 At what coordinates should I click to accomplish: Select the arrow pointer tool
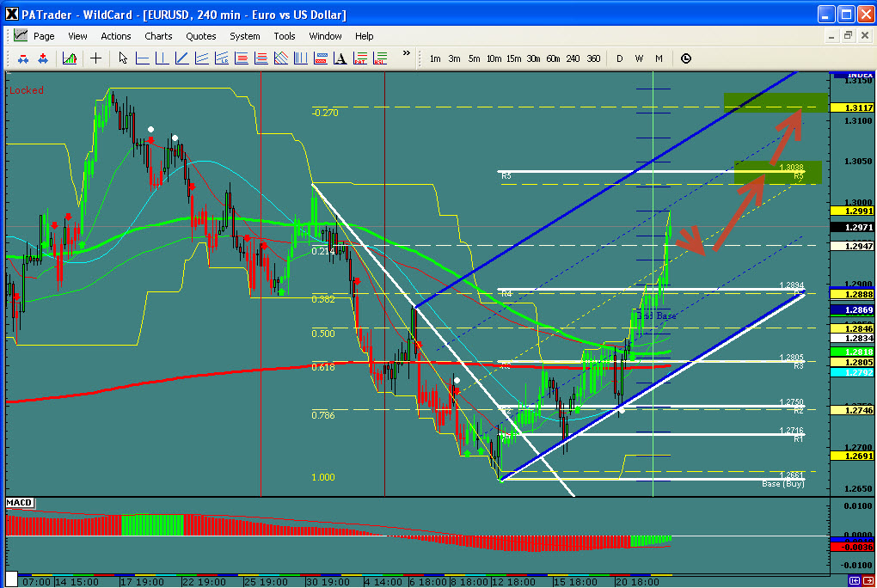(123, 58)
